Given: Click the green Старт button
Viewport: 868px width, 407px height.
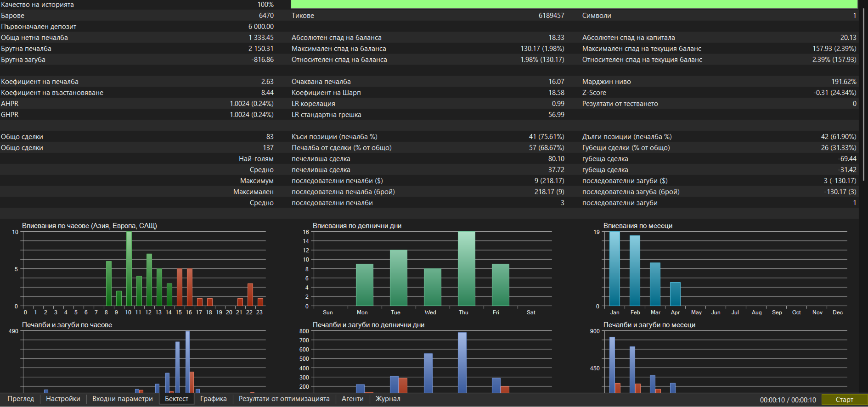Looking at the screenshot, I should click(844, 400).
